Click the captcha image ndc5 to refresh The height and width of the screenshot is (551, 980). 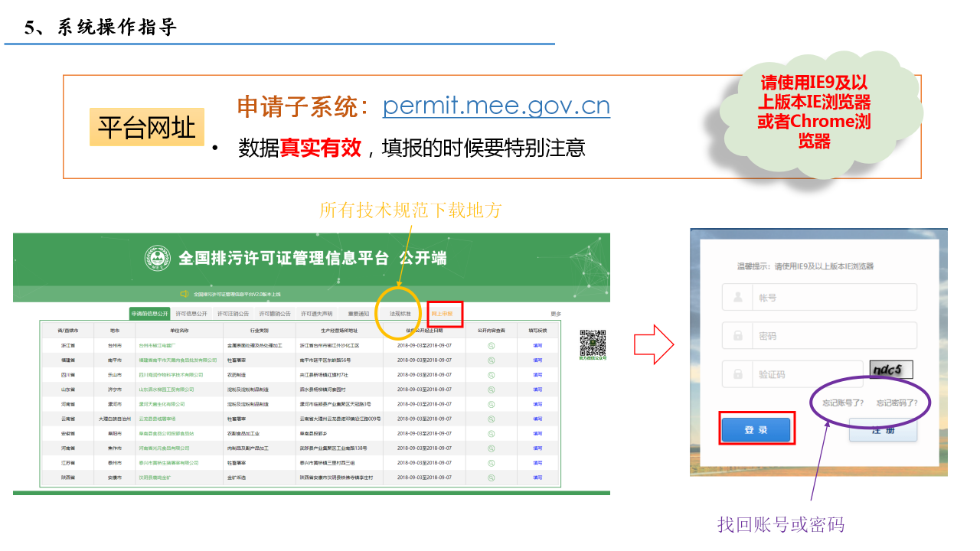click(x=891, y=370)
